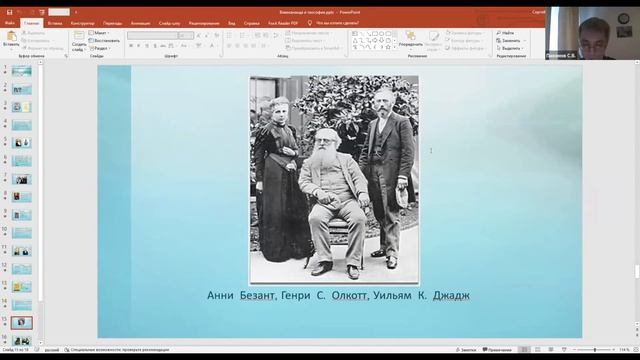640x360 pixels.
Task: Click the Find (Найти) magnifier button
Action: pos(505,33)
